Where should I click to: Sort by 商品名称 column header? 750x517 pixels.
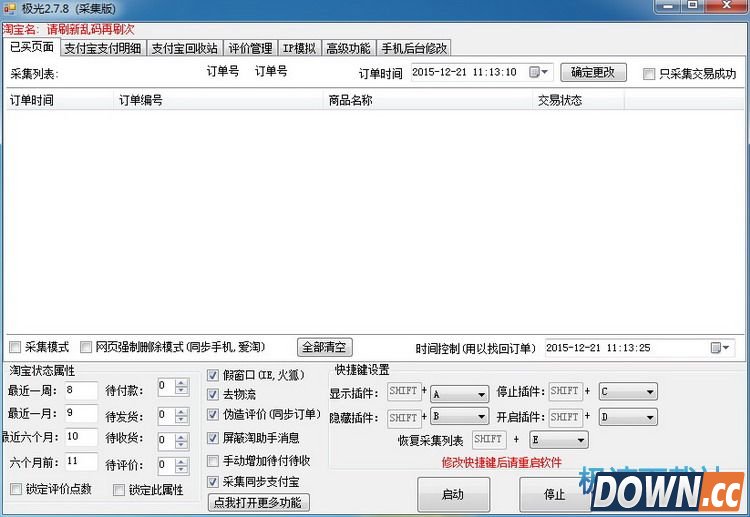pos(428,100)
